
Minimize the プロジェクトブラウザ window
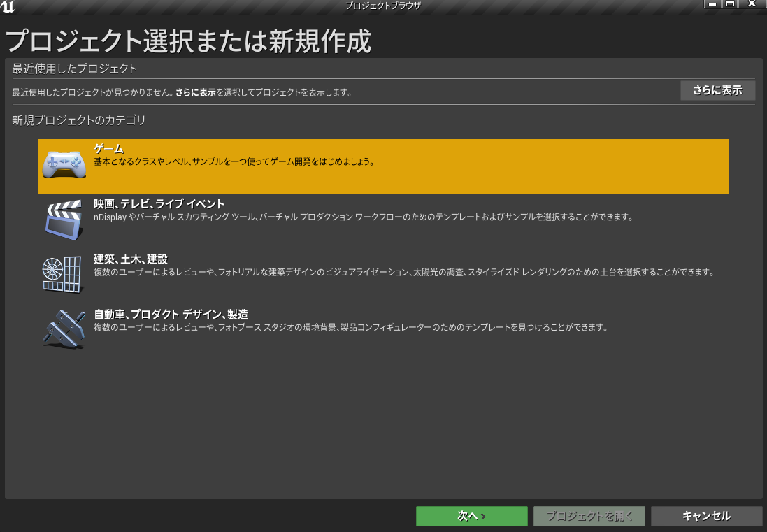coord(712,4)
